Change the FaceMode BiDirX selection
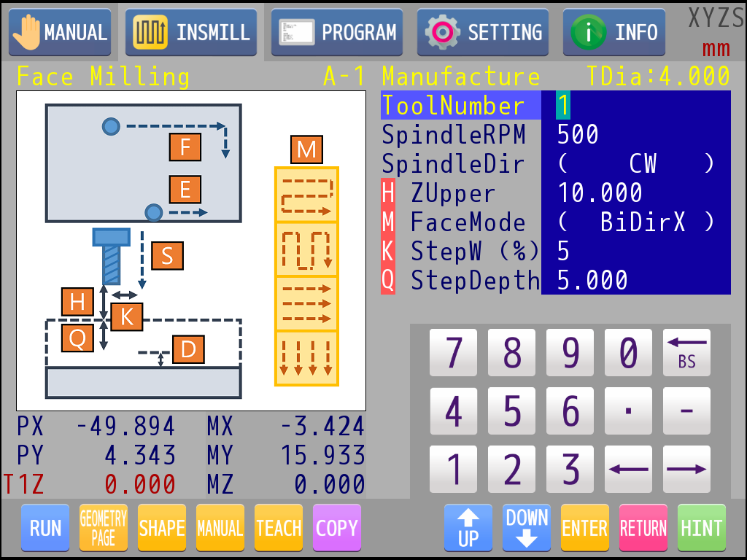747x560 pixels. [635, 222]
